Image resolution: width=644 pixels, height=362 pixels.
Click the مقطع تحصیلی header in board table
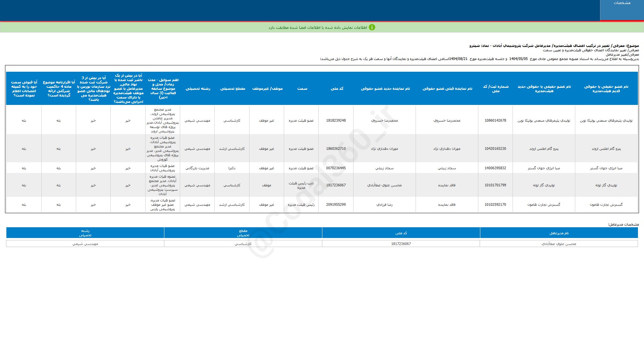click(x=232, y=88)
